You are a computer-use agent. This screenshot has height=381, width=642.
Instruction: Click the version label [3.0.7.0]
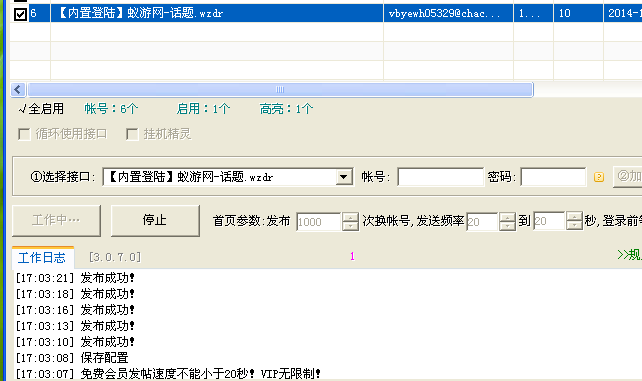coord(115,257)
